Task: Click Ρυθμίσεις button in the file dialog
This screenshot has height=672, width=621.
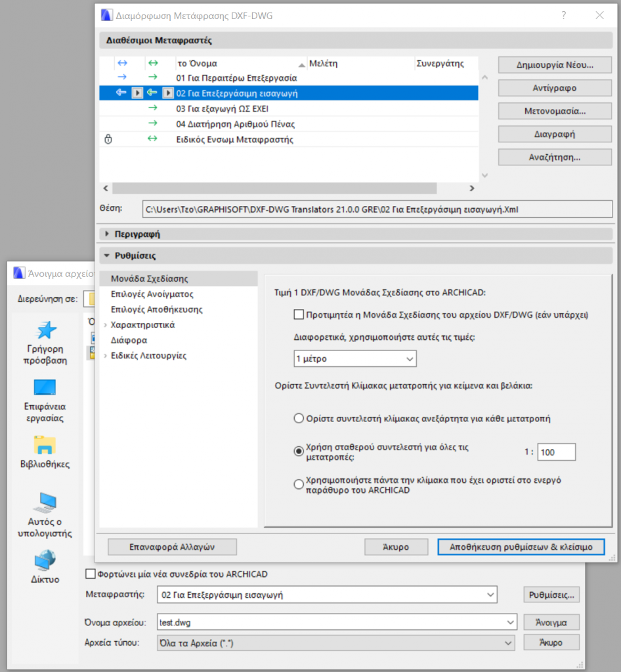Action: pyautogui.click(x=551, y=595)
